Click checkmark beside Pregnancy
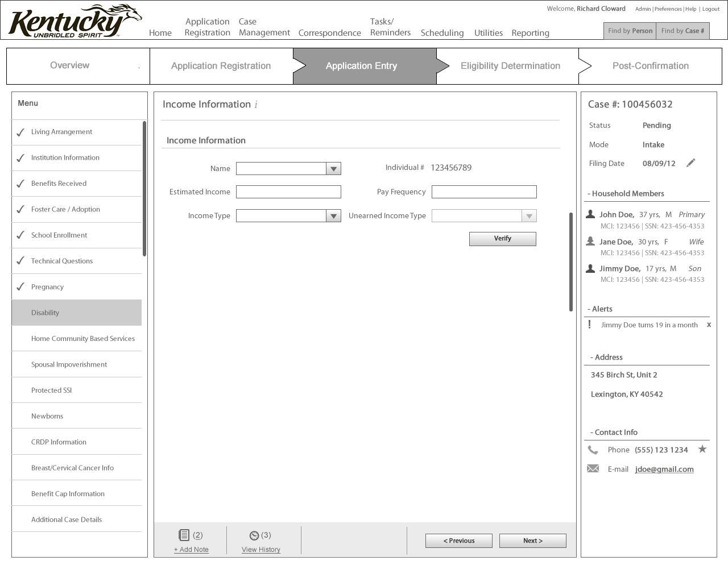The width and height of the screenshot is (728, 582). [x=20, y=287]
